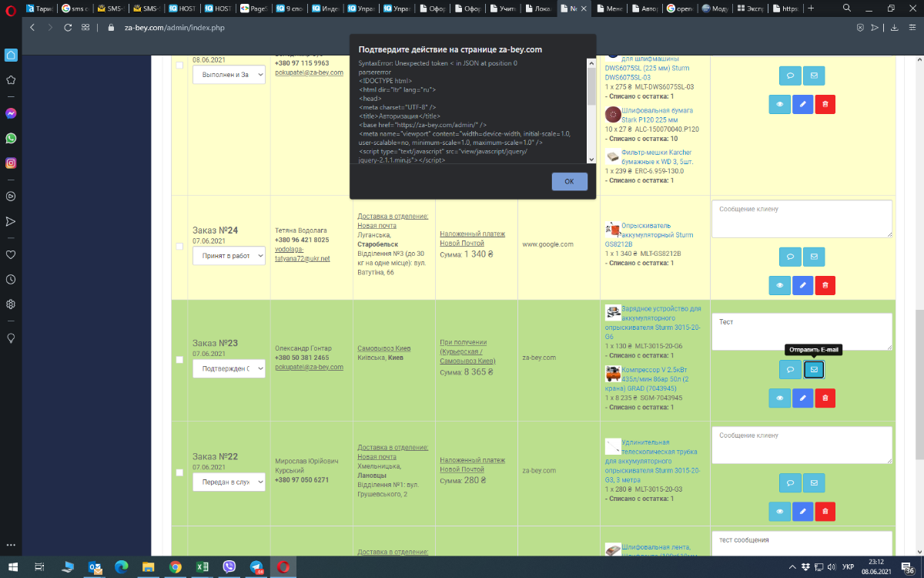Viewport: 924px width, 578px height.
Task: Open the "Шлифовальная бумага Stark P120" product link
Action: [657, 116]
